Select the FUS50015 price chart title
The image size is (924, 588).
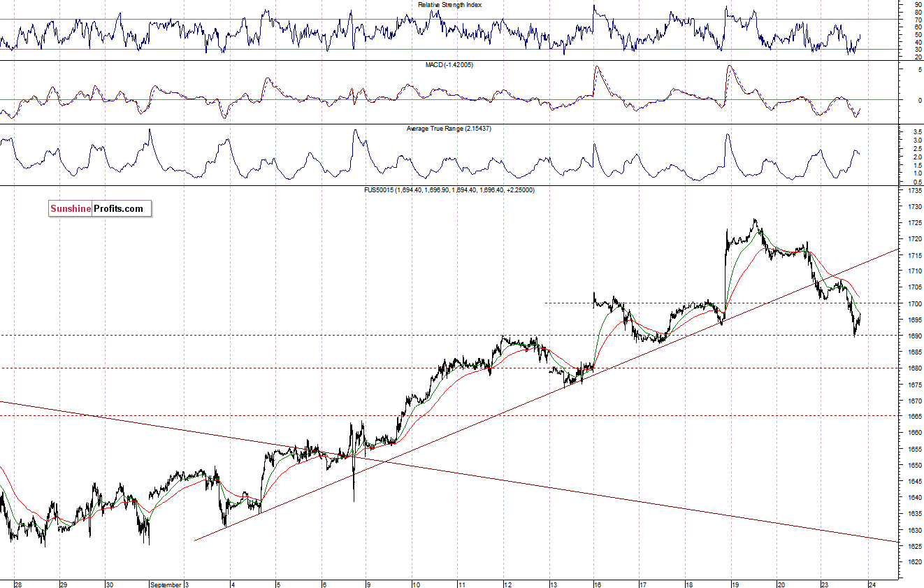pos(449,189)
